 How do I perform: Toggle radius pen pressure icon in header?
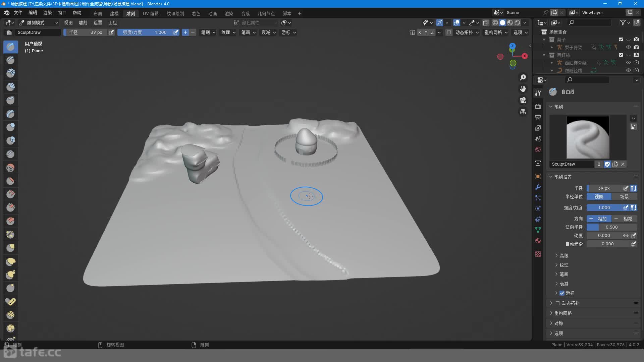pos(111,33)
